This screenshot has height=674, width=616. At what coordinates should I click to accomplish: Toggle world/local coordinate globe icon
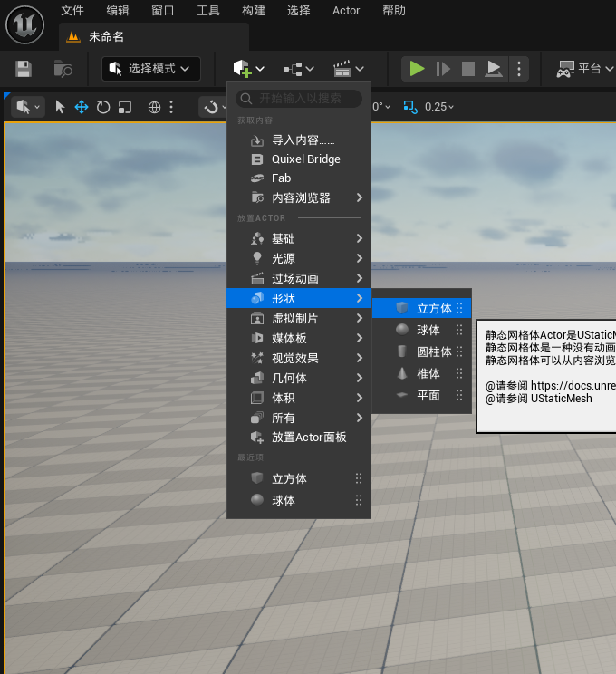pos(155,107)
